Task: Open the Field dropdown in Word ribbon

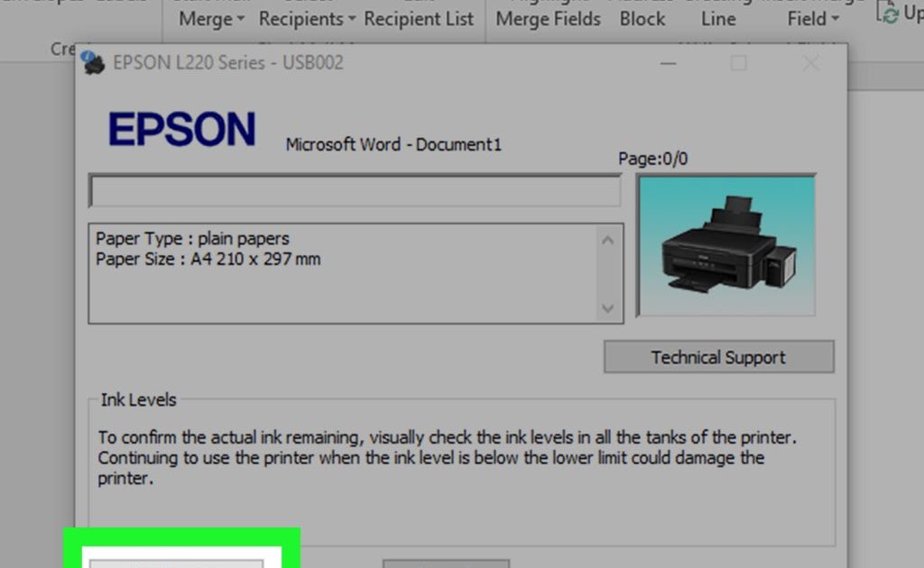Action: [x=813, y=19]
